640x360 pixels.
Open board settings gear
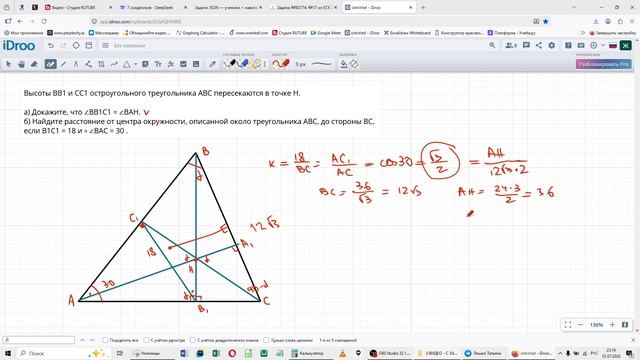[551, 46]
